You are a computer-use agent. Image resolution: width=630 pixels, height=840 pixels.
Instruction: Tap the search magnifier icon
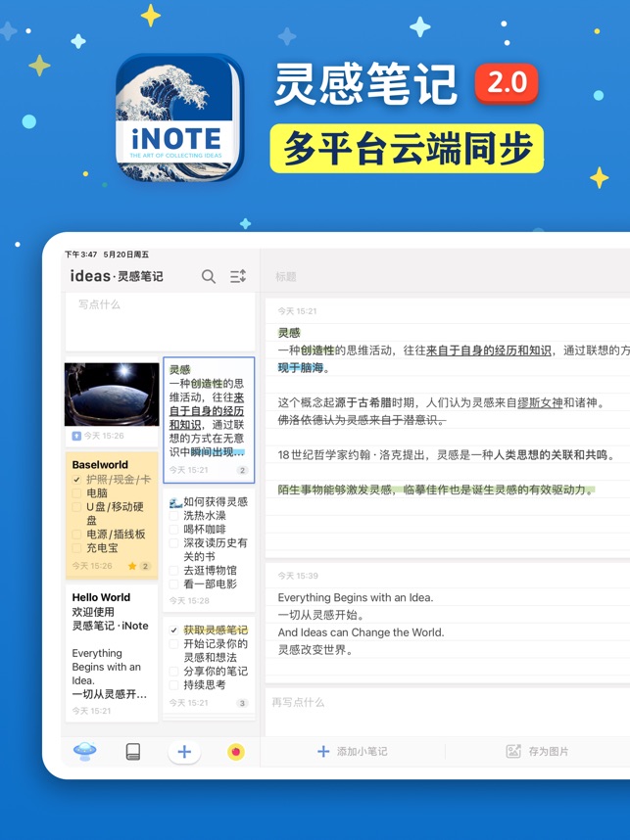pos(209,277)
